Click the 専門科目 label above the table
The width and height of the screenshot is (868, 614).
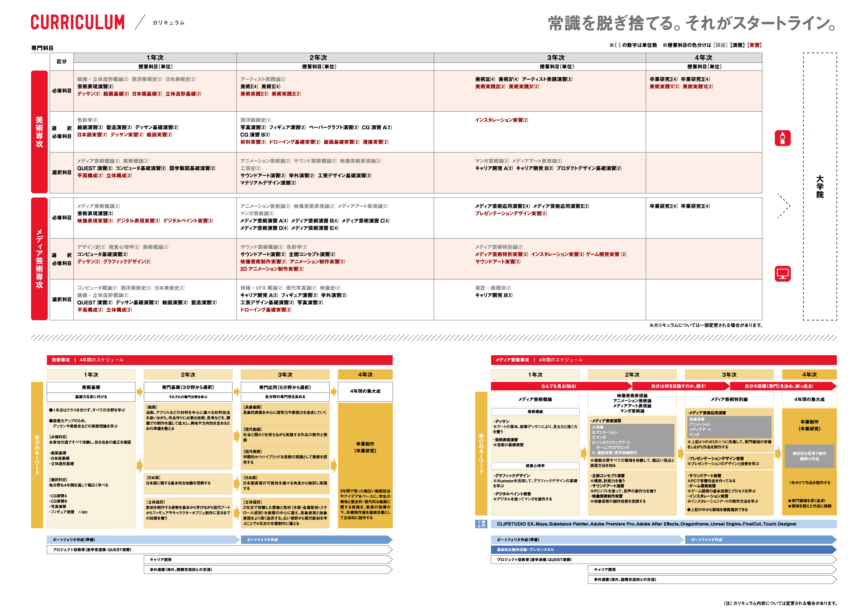(42, 48)
